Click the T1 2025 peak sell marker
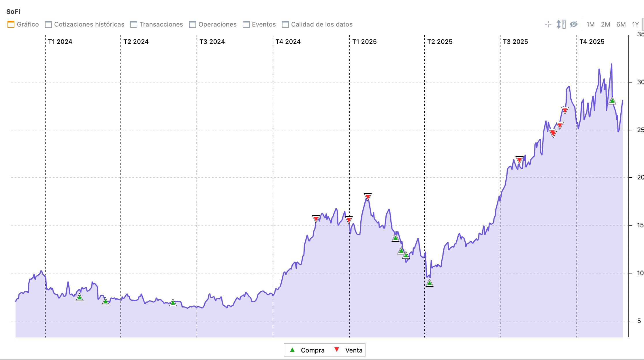The image size is (644, 360). click(368, 197)
